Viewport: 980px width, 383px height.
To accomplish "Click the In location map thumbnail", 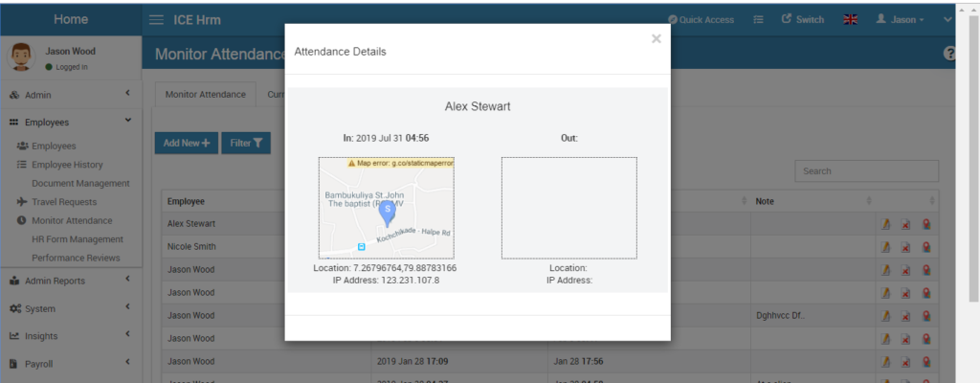I will click(387, 208).
